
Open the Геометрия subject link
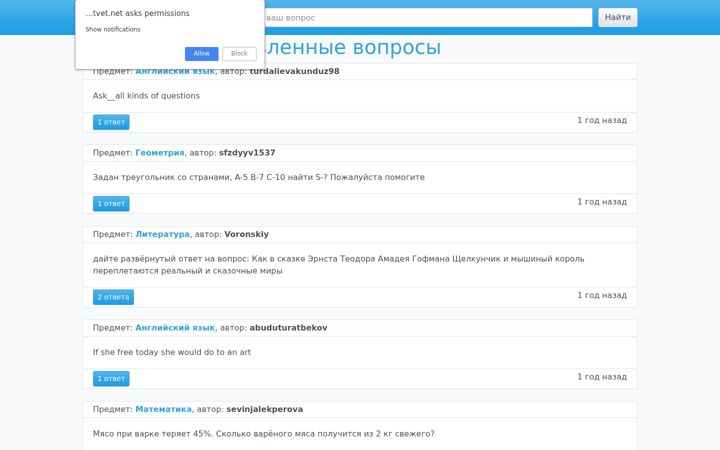point(160,153)
